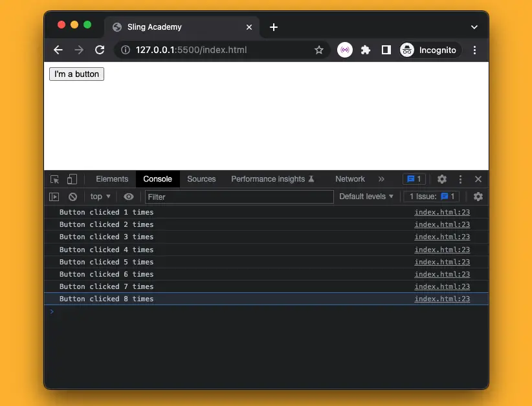Viewport: 532px width, 406px height.
Task: Toggle the browser side panel icon
Action: (386, 50)
